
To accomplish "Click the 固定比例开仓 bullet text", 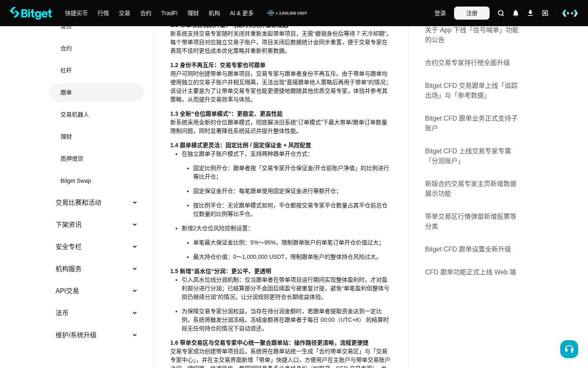I will [291, 172].
